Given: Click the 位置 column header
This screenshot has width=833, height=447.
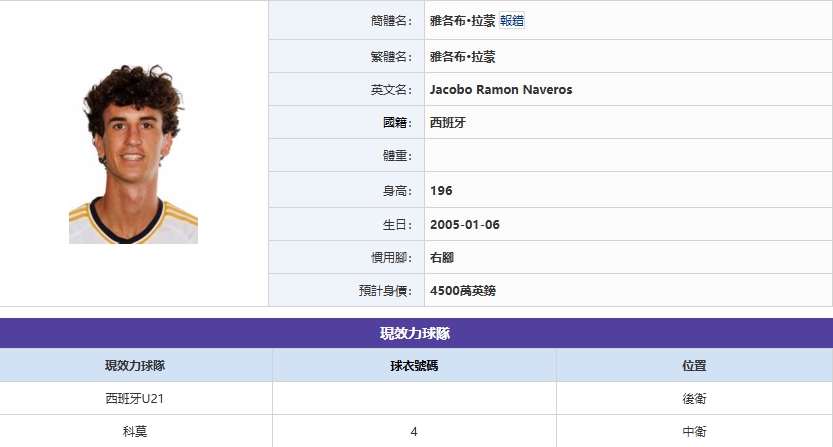Looking at the screenshot, I should click(694, 366).
